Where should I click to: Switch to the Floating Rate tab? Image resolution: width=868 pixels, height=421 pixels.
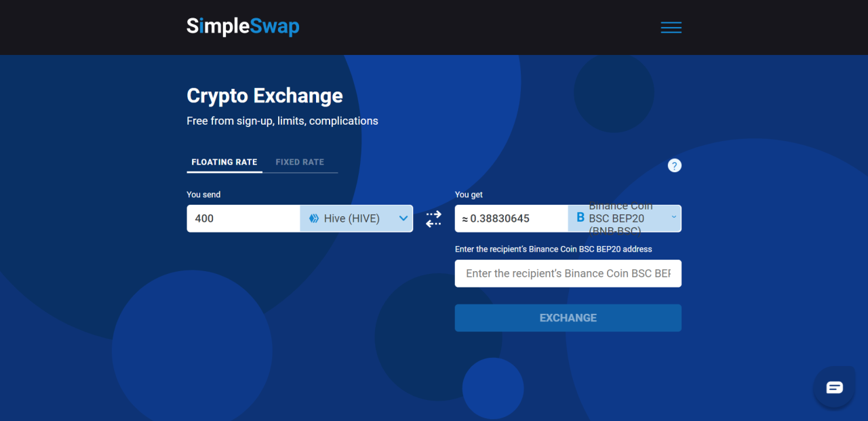[224, 162]
